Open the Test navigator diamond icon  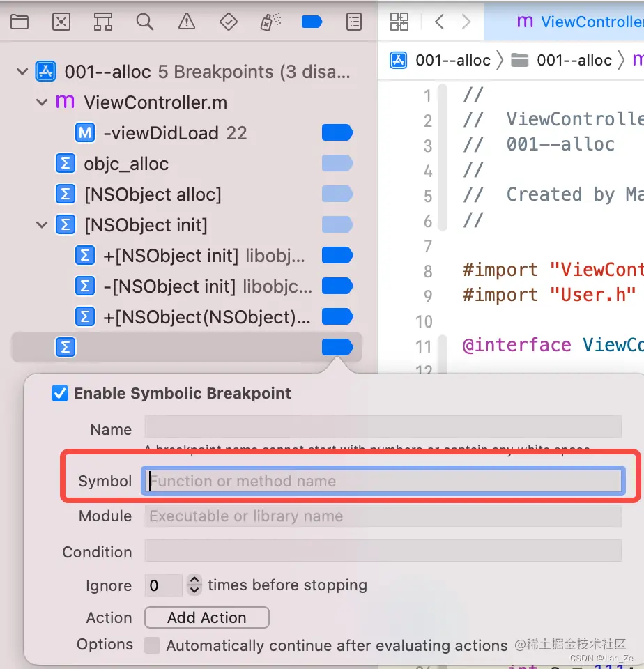229,22
